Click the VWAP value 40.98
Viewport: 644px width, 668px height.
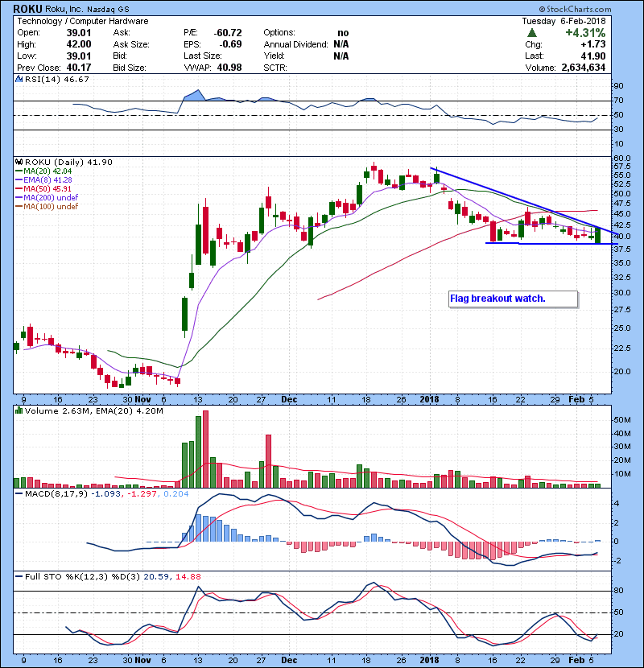tap(229, 68)
